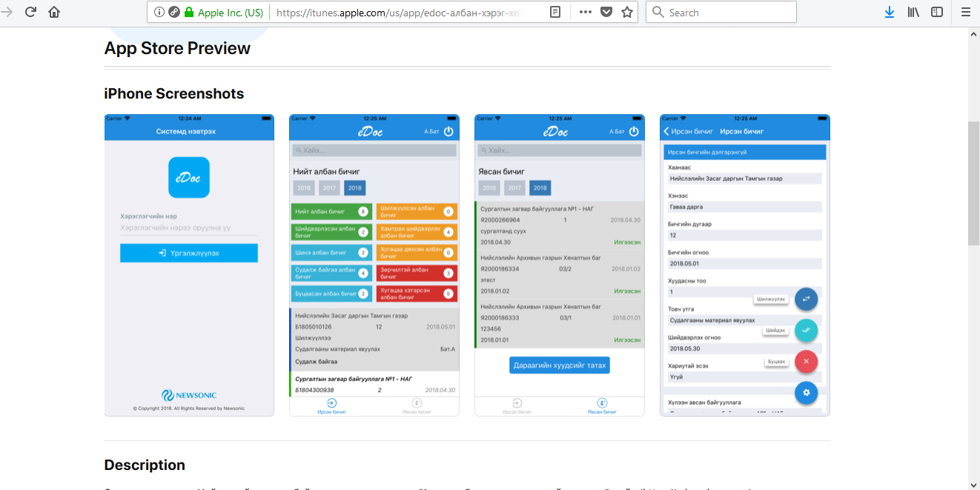The height and width of the screenshot is (490, 980).
Task: Open the first screenshot with the eDoc login
Action: tap(189, 265)
